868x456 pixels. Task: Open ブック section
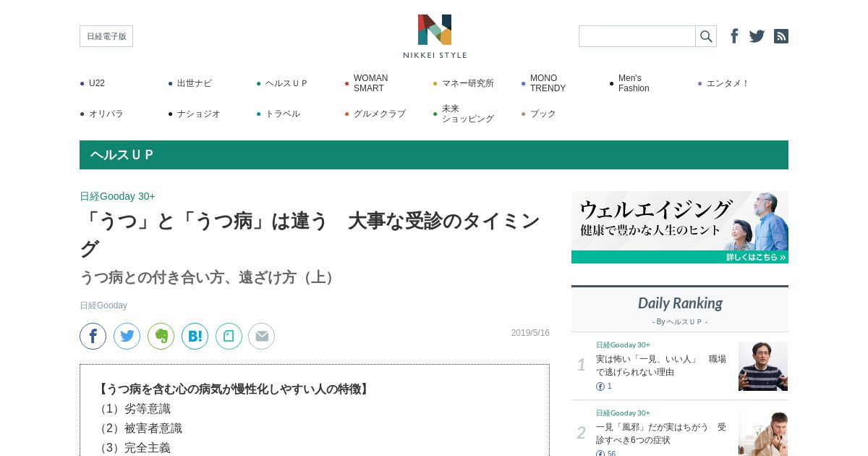click(x=542, y=114)
